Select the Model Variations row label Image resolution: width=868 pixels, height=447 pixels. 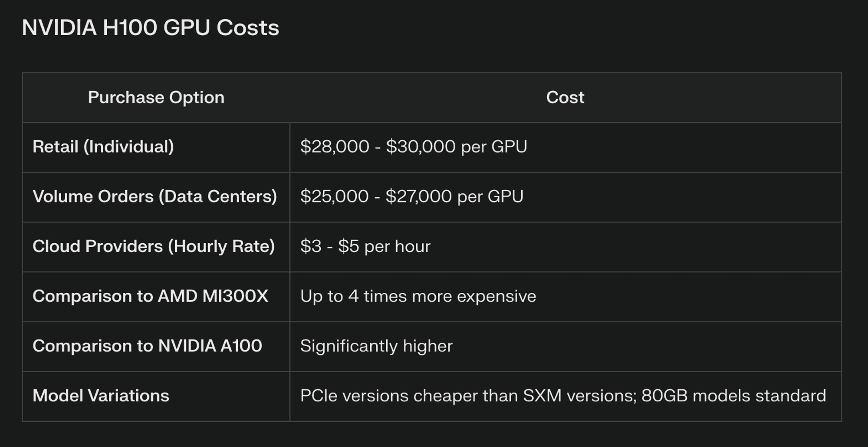[x=101, y=396]
